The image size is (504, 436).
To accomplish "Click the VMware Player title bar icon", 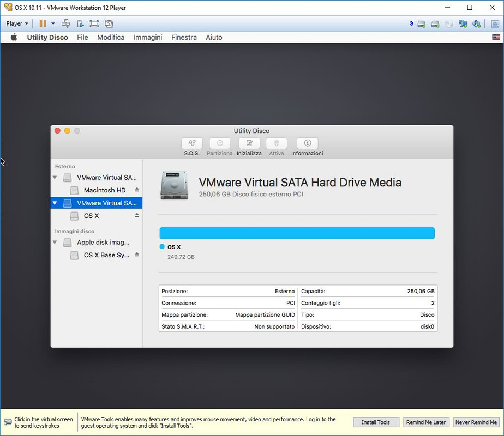I will [x=8, y=7].
